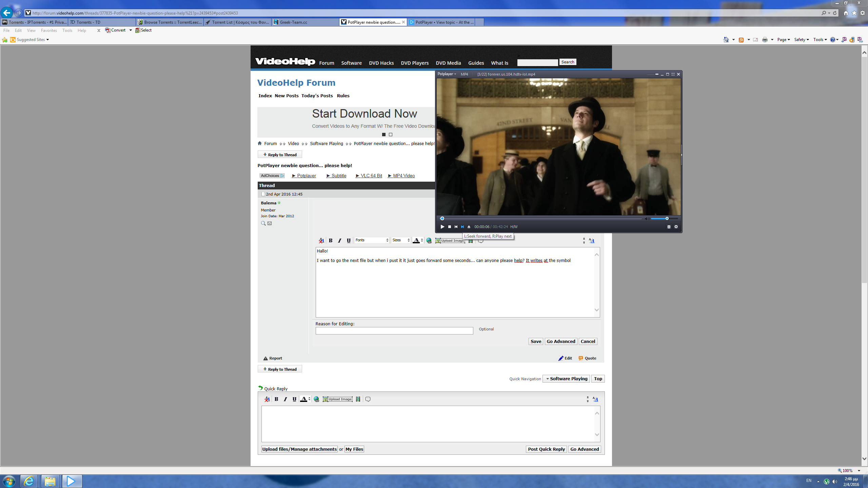The image size is (868, 488).
Task: Open the Sizes dropdown in edit toolbar
Action: coord(401,240)
